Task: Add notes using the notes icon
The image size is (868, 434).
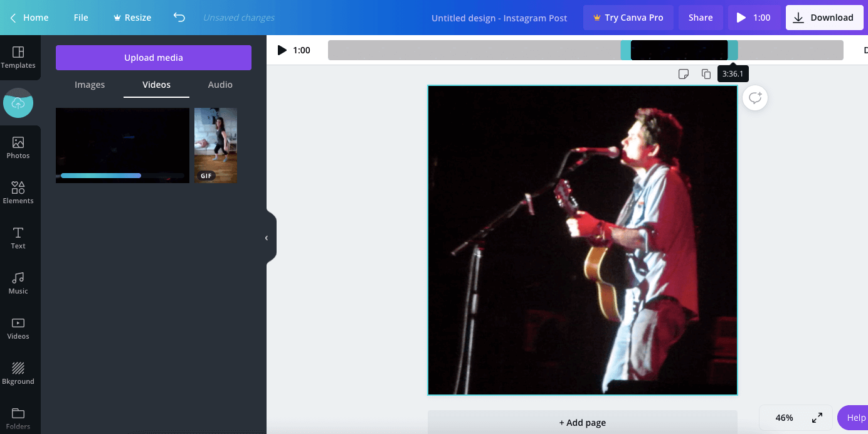Action: click(x=683, y=73)
